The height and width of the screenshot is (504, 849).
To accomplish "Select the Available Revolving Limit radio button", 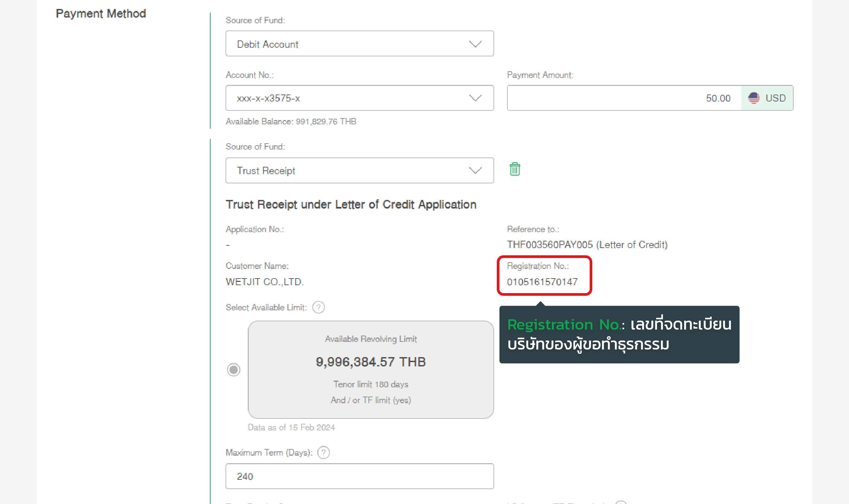I will coord(234,369).
